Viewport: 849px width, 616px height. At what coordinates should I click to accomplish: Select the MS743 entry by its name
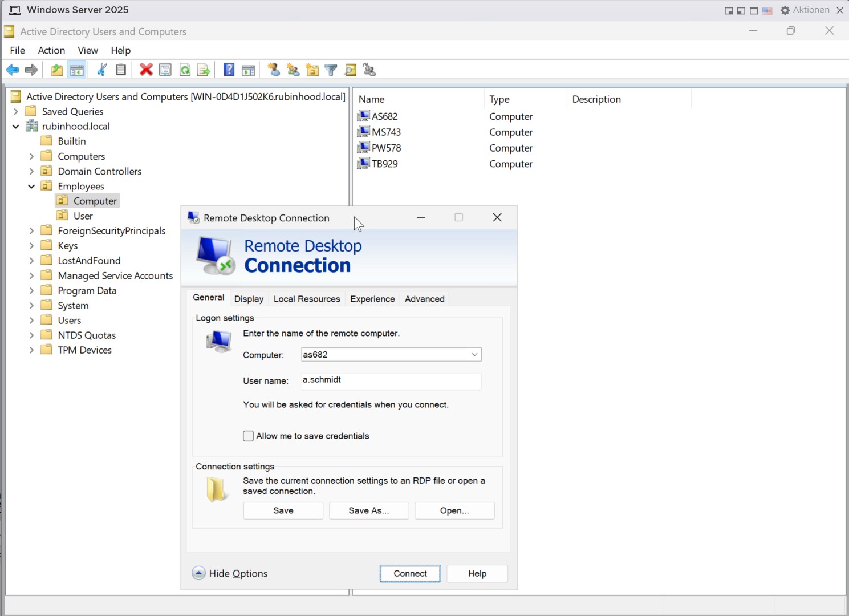coord(387,132)
